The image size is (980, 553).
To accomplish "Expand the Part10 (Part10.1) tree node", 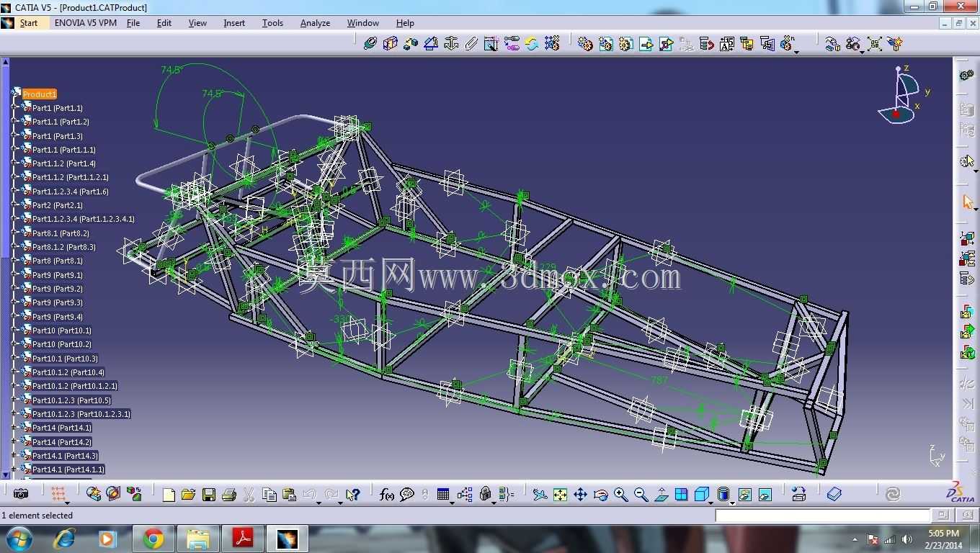I will tap(14, 331).
